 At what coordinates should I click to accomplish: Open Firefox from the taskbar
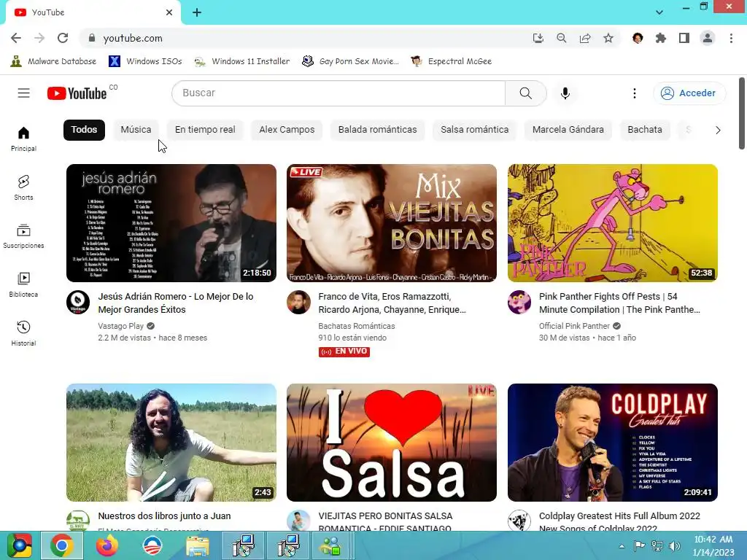pos(107,545)
